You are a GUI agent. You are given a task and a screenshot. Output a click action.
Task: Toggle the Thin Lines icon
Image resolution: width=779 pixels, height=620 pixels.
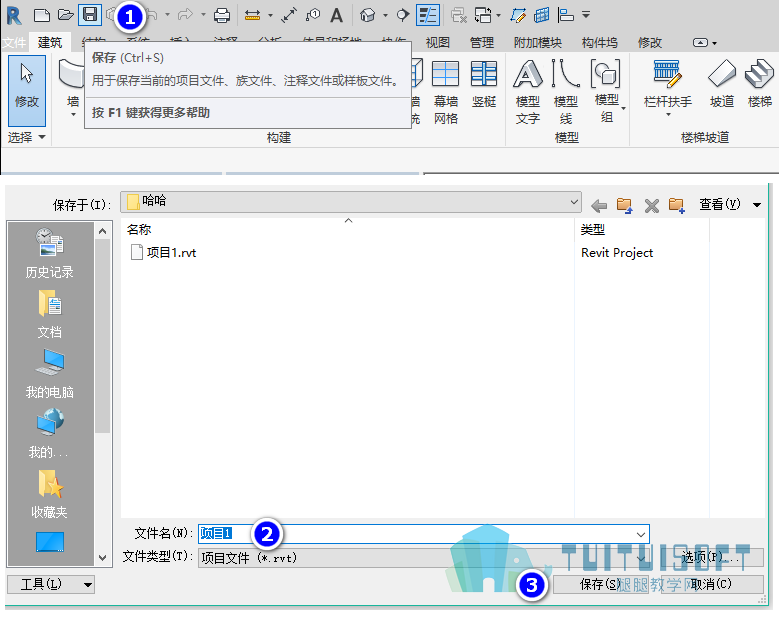pos(428,15)
